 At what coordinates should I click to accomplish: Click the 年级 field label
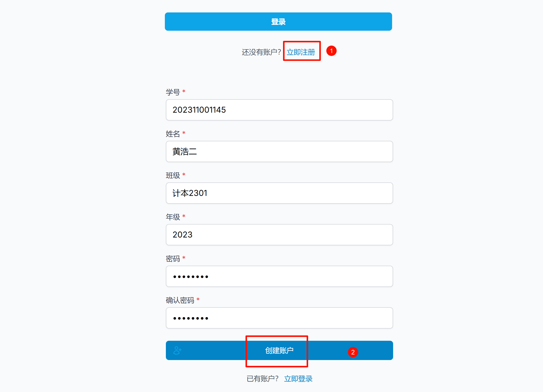(x=173, y=217)
